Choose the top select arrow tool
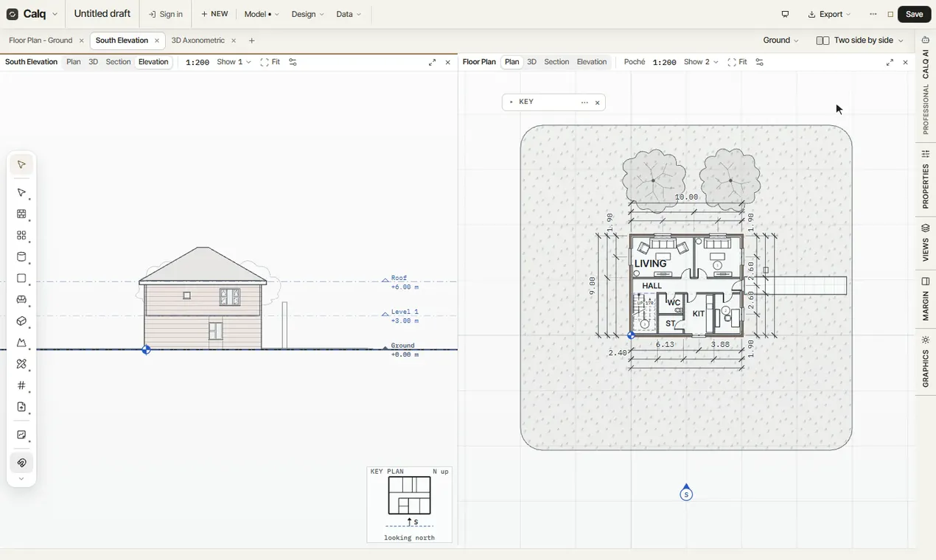This screenshot has width=936, height=560. [21, 164]
